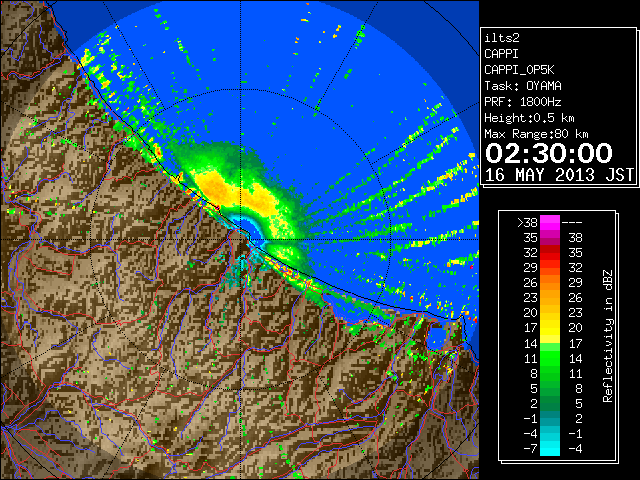The width and height of the screenshot is (640, 480).
Task: Click the 02:30:00 timestamp
Action: click(549, 153)
